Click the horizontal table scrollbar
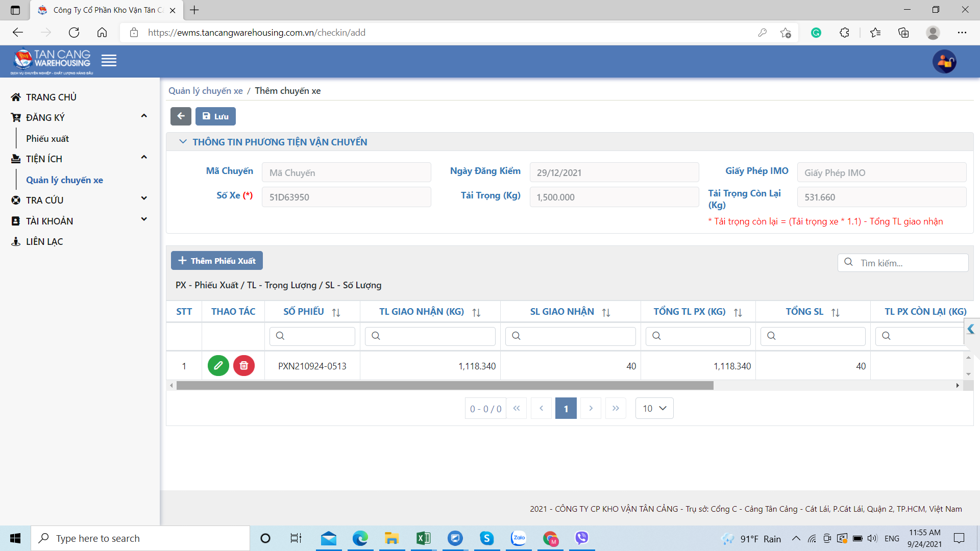Viewport: 980px width, 551px height. pos(444,386)
